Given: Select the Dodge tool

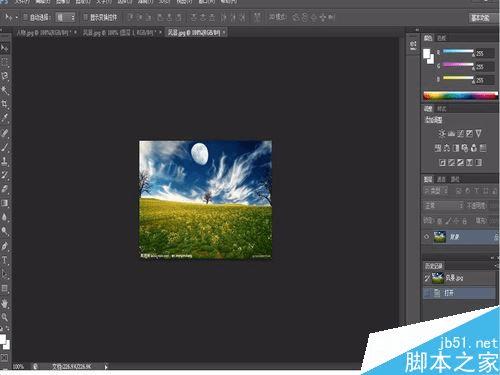Looking at the screenshot, I should point(5,231).
